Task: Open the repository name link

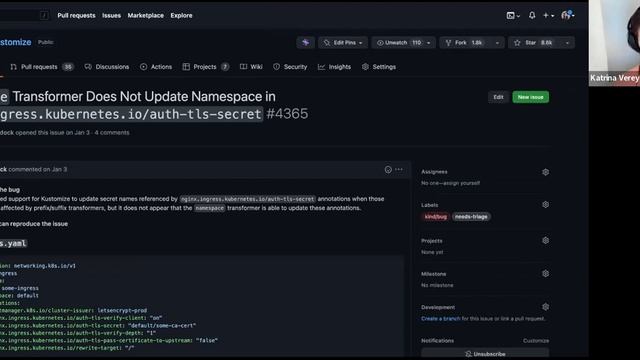Action: tap(16, 42)
